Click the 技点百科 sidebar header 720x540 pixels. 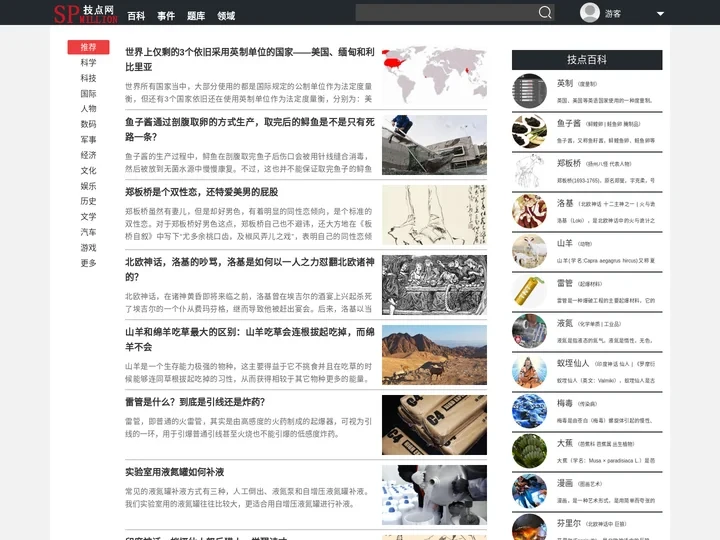[x=587, y=60]
